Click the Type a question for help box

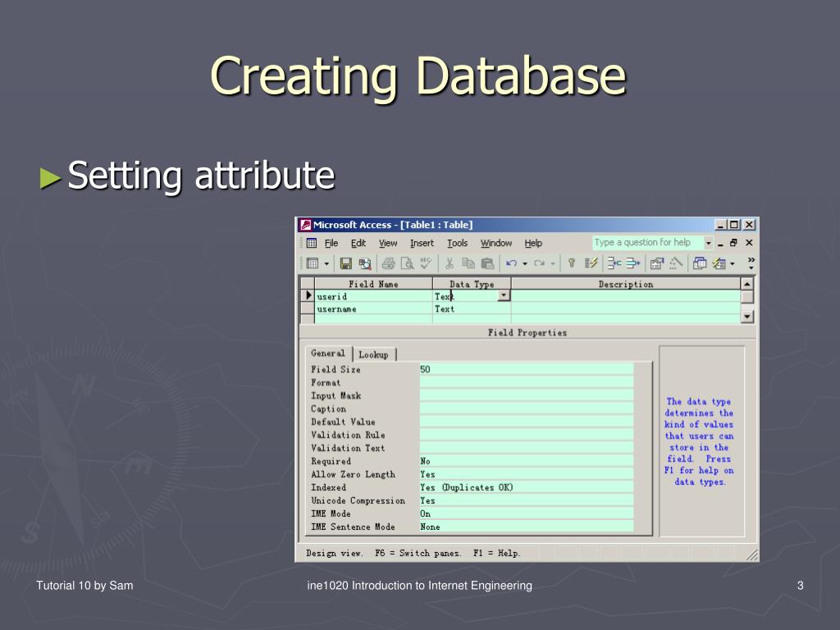click(648, 243)
